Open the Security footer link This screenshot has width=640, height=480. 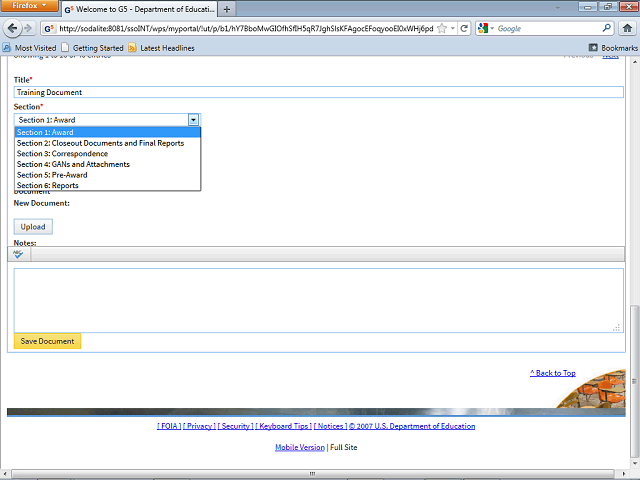tap(236, 426)
